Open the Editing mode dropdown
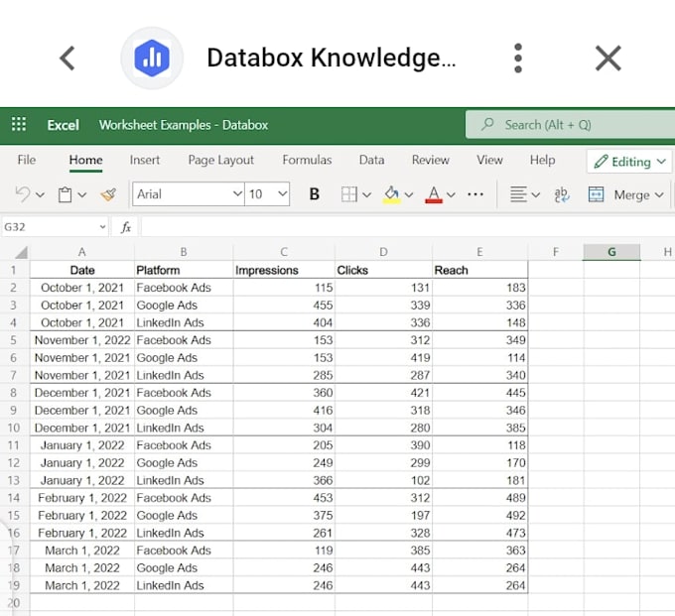This screenshot has height=616, width=675. [629, 162]
